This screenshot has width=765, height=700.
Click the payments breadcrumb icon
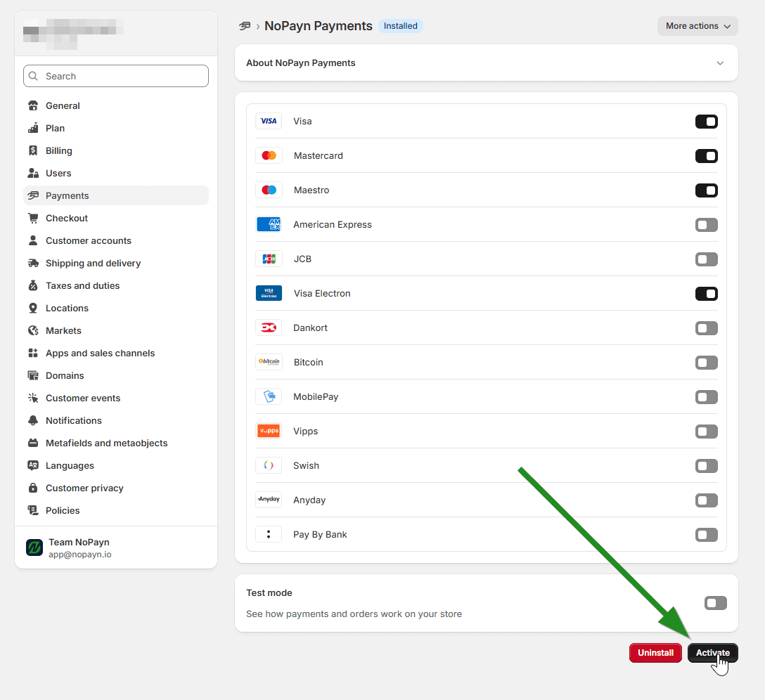click(245, 25)
